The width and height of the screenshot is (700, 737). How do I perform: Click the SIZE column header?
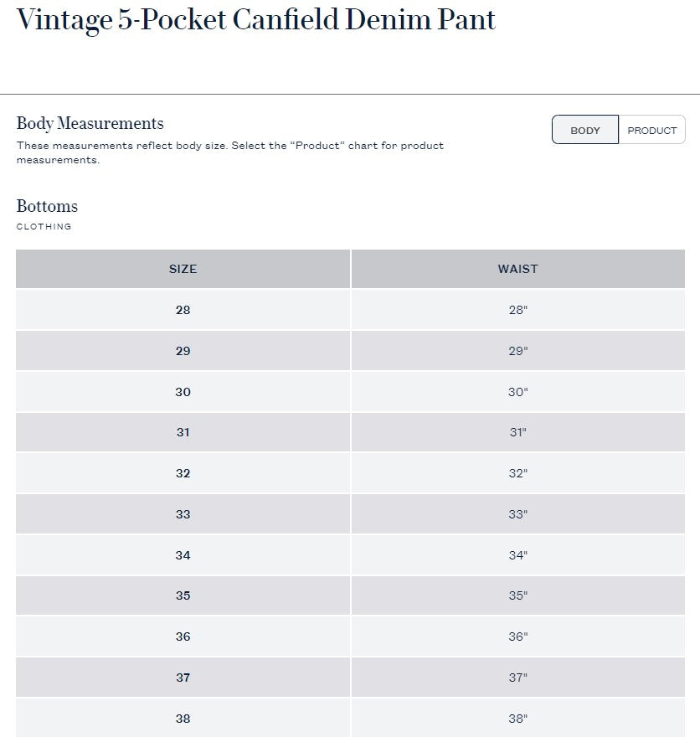click(x=183, y=269)
